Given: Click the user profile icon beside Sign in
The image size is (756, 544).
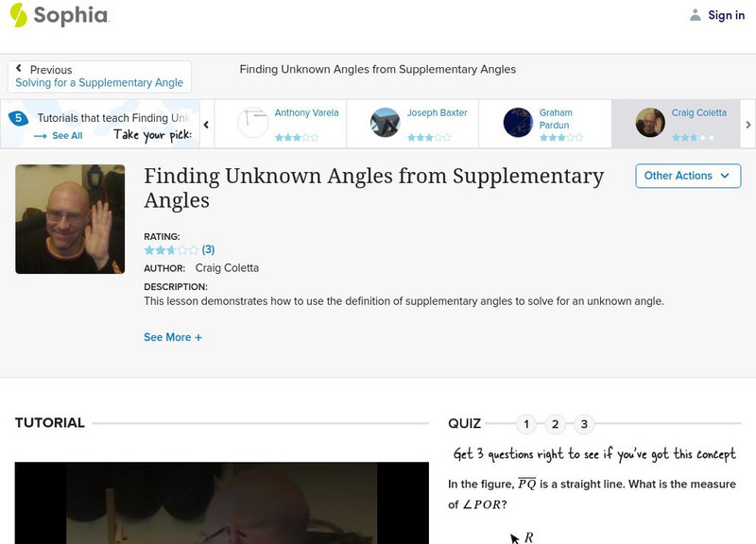Looking at the screenshot, I should [x=695, y=15].
